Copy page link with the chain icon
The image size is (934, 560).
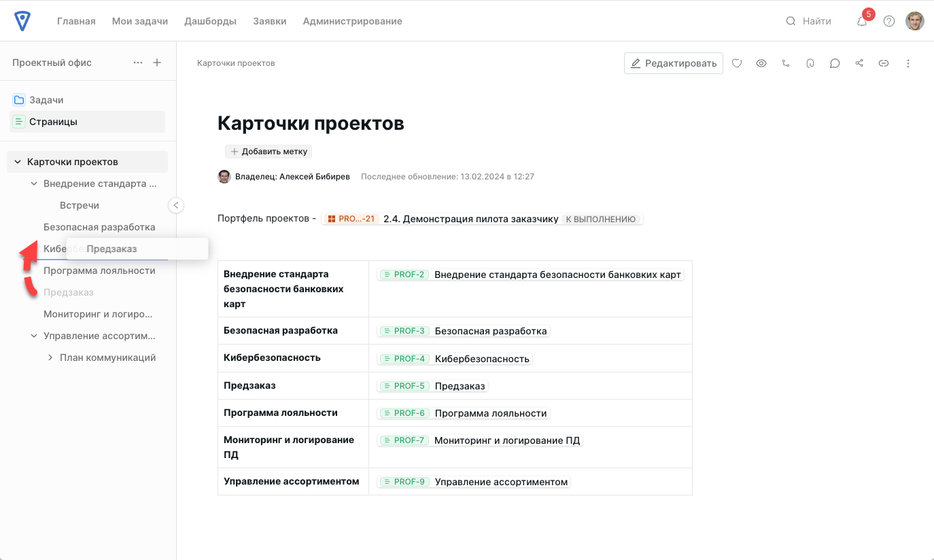tap(884, 63)
